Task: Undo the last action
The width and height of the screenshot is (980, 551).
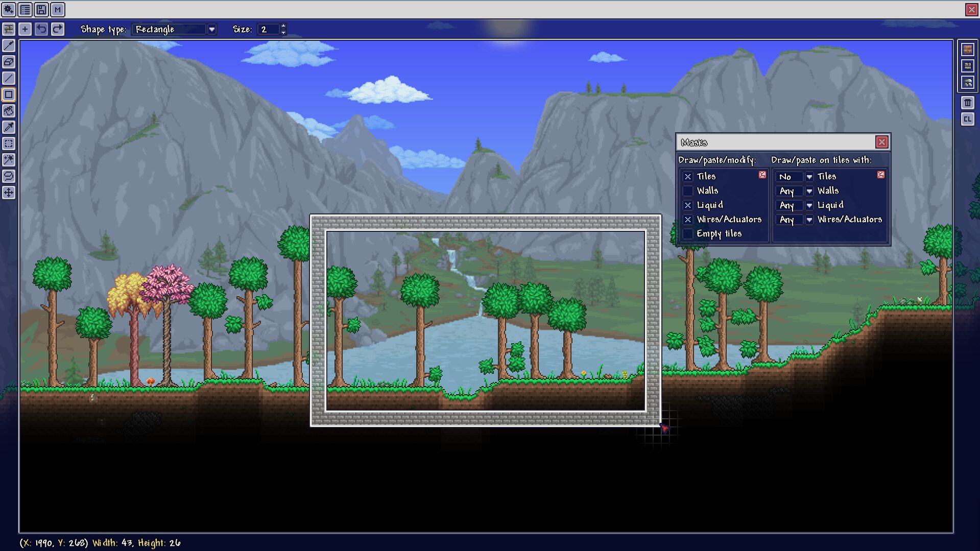Action: coord(41,29)
